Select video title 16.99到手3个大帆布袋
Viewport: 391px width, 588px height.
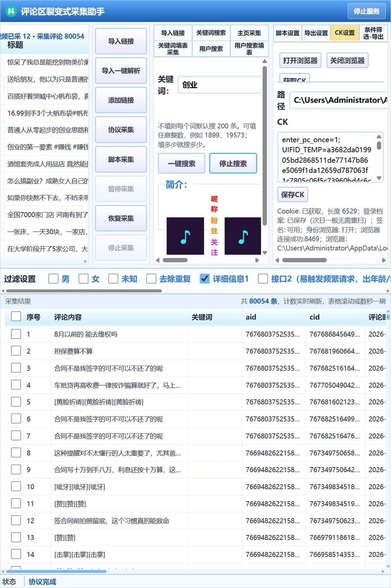click(48, 113)
